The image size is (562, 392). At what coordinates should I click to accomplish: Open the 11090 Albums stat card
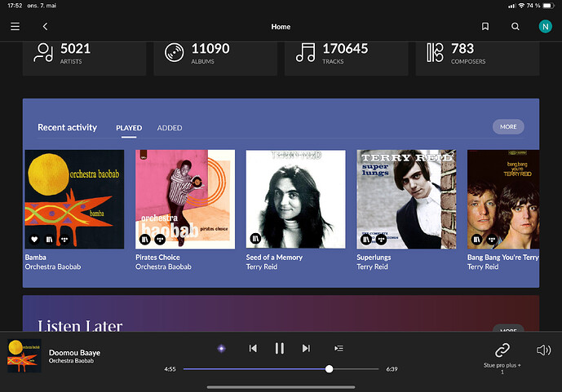coord(215,59)
